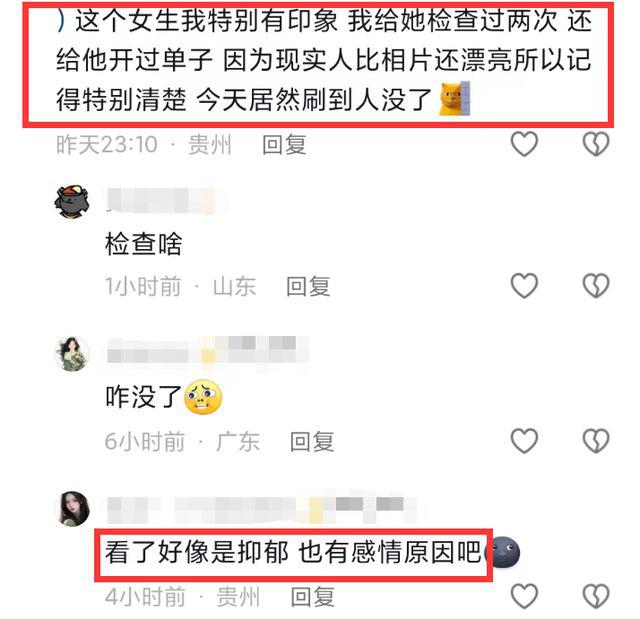The height and width of the screenshot is (619, 640).
Task: Like the comment posted 昨天23:10 from 贵州
Action: (x=524, y=144)
